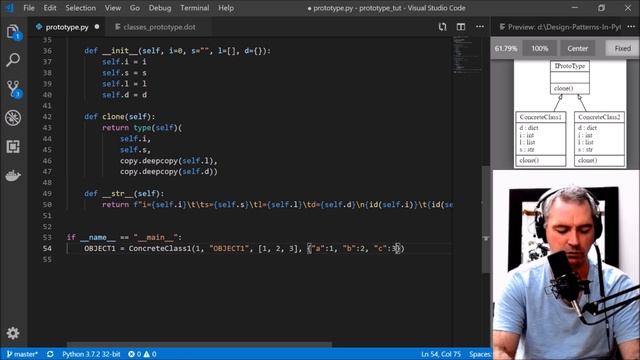Open the Source Control view

[13, 89]
